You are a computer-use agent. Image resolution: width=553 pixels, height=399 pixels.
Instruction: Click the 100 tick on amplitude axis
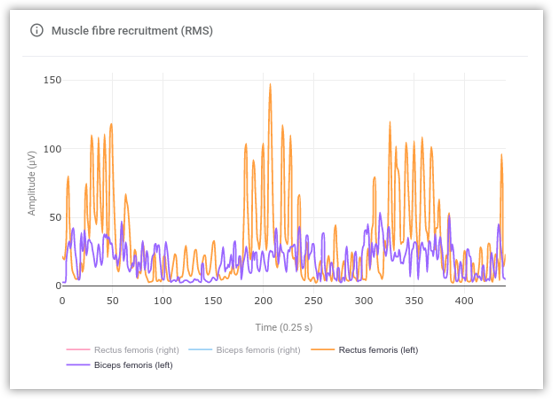coord(52,149)
